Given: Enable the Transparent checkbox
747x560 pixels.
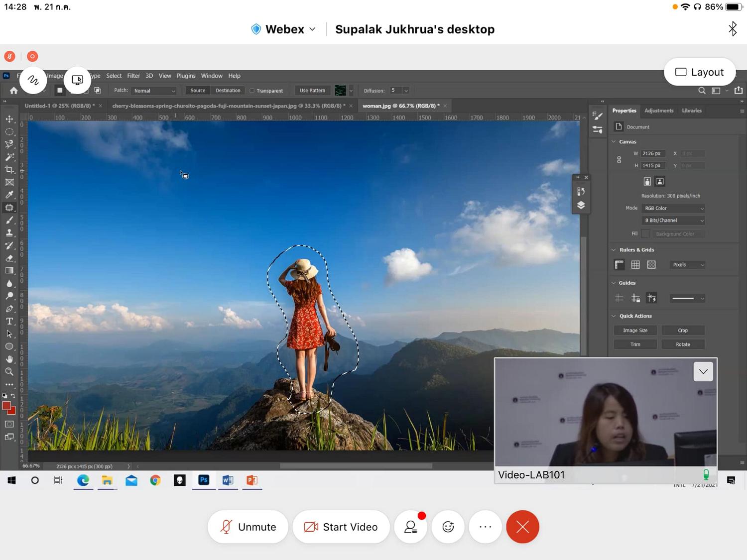Looking at the screenshot, I should coord(252,91).
